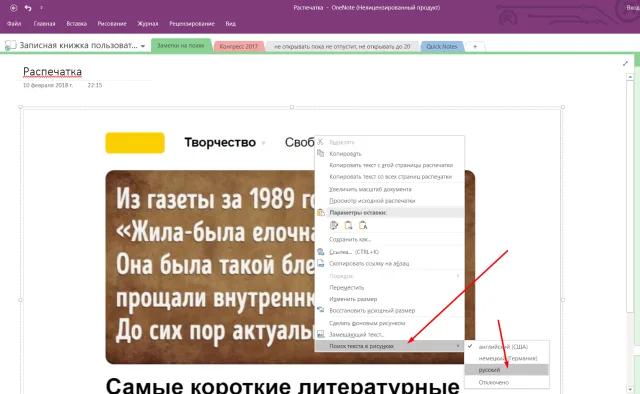640x394 pixels.
Task: Click paste option merge formatting icon
Action: point(348,225)
